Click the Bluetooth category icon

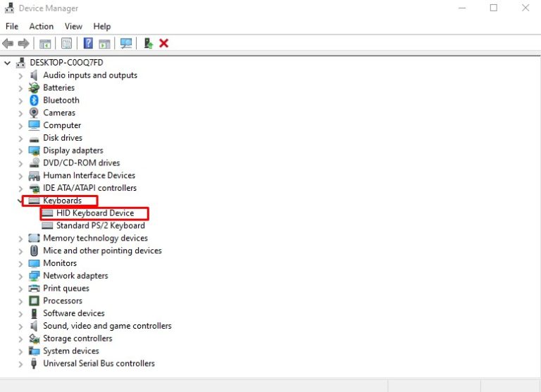coord(34,100)
